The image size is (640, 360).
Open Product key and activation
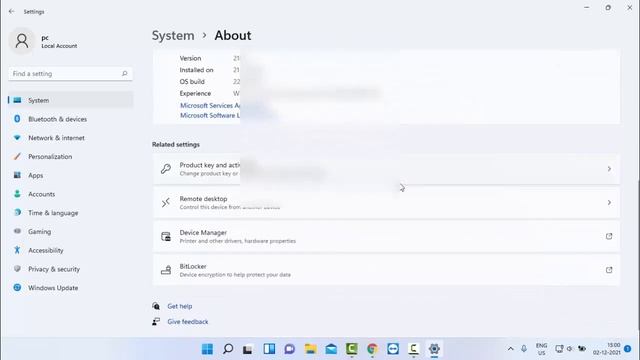(386, 169)
